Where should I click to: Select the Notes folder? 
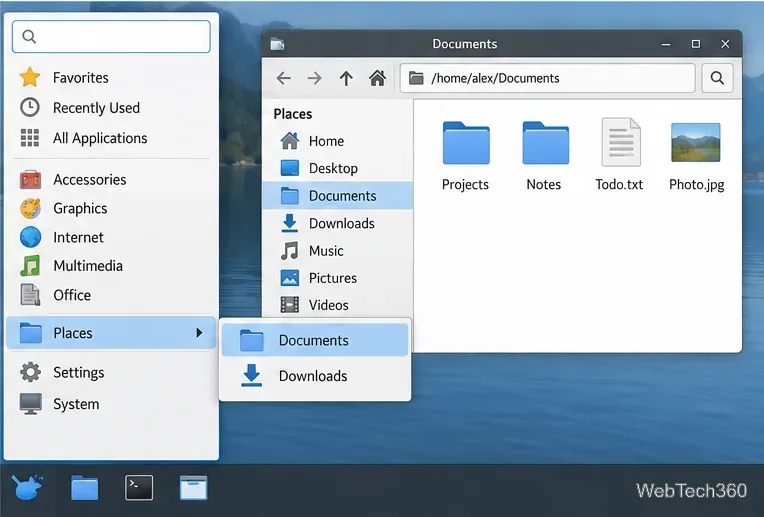[x=544, y=156]
